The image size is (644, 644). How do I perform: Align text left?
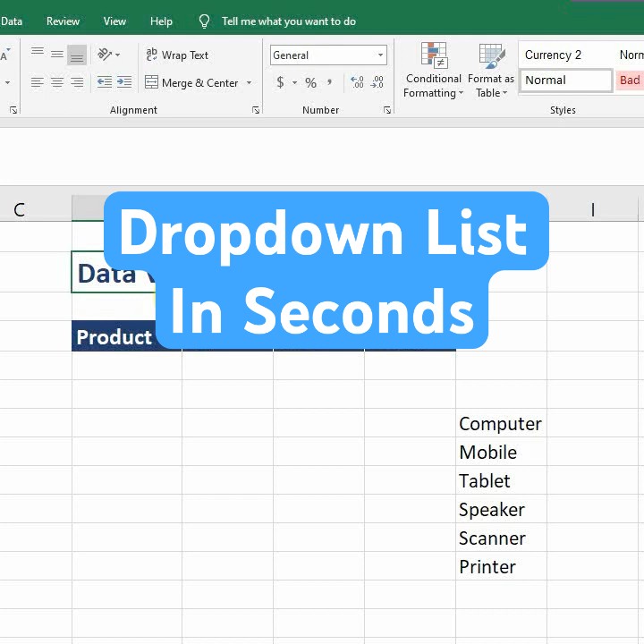[x=38, y=82]
